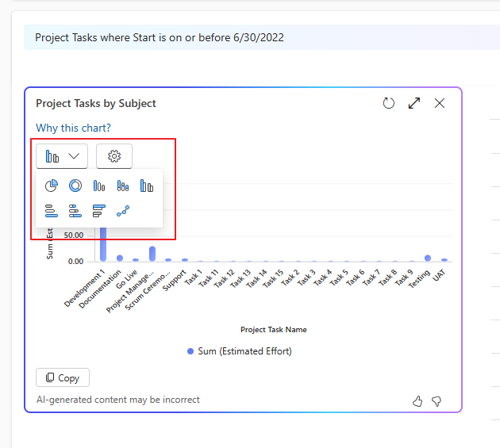Click the 'Scrum Ceremo...' axis label
Viewport: 500px width, 448px height.
pos(148,291)
